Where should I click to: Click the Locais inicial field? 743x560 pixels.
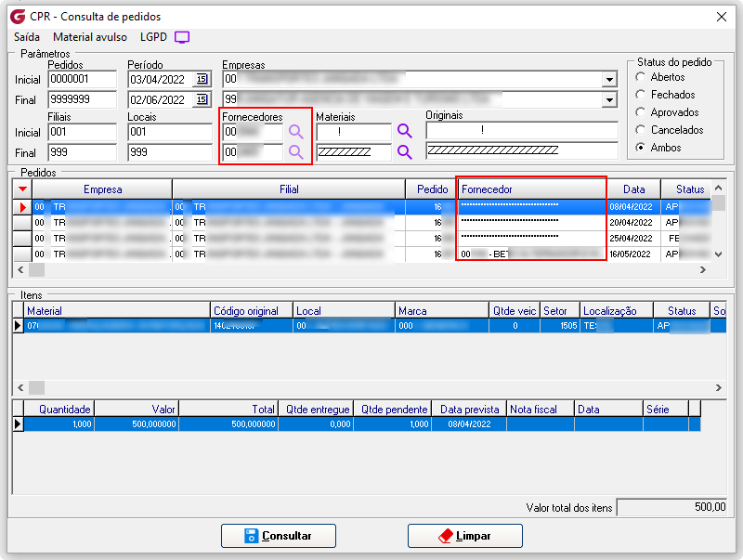click(170, 132)
